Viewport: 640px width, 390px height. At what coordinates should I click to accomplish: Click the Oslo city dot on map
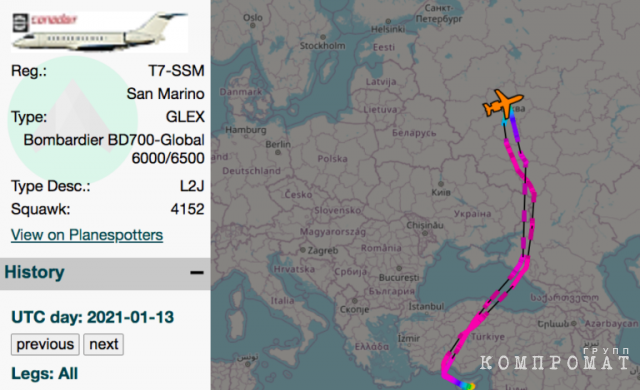(x=253, y=25)
